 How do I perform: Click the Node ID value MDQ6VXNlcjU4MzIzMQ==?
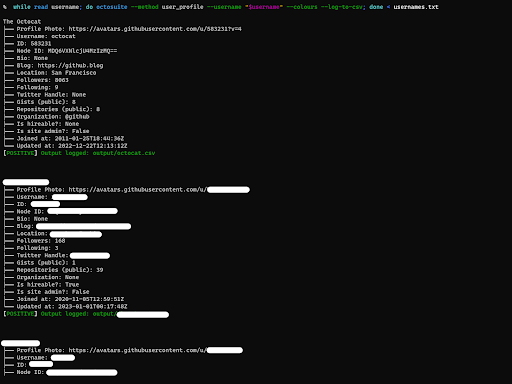coord(82,51)
